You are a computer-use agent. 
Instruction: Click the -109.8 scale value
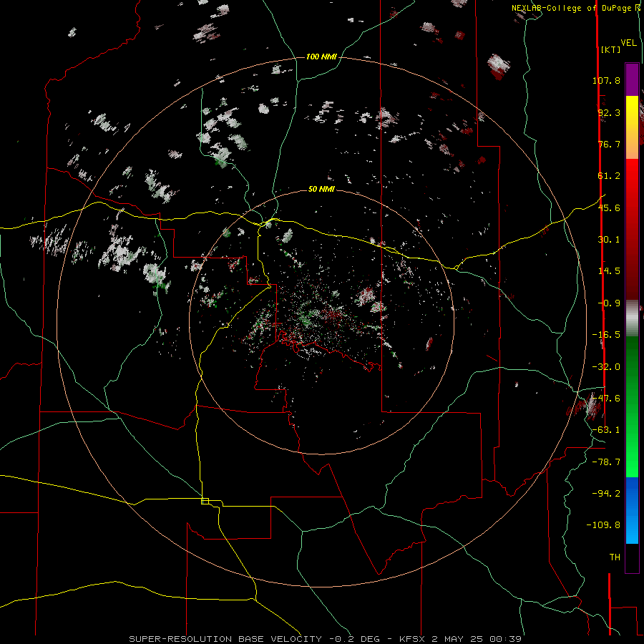603,525
